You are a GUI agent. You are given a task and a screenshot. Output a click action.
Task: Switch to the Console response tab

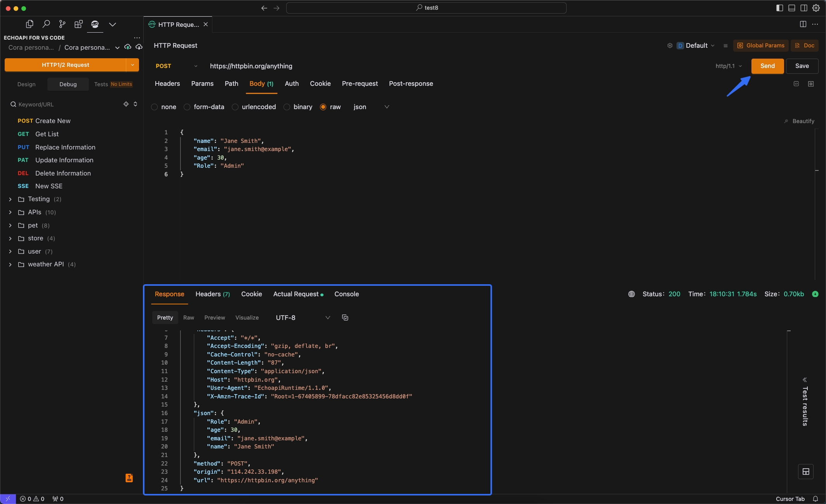347,294
